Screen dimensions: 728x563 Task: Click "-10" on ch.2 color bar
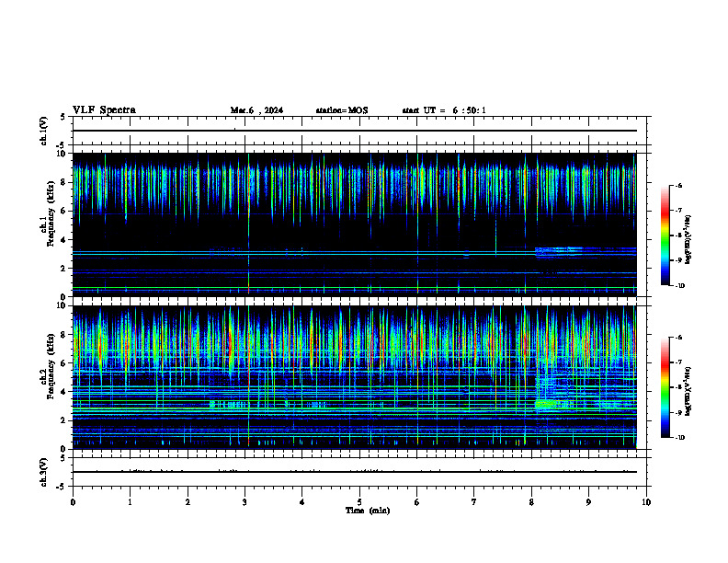[x=679, y=438]
